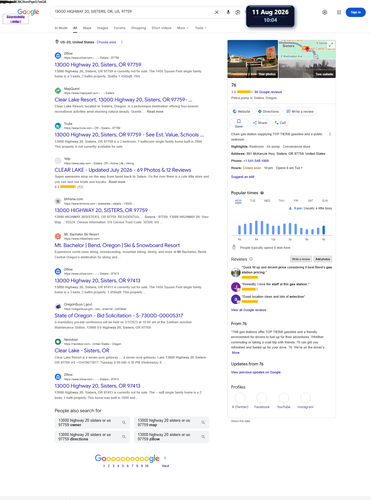Open the Facebook profile icon
This screenshot has width=375, height=500.
pyautogui.click(x=262, y=398)
